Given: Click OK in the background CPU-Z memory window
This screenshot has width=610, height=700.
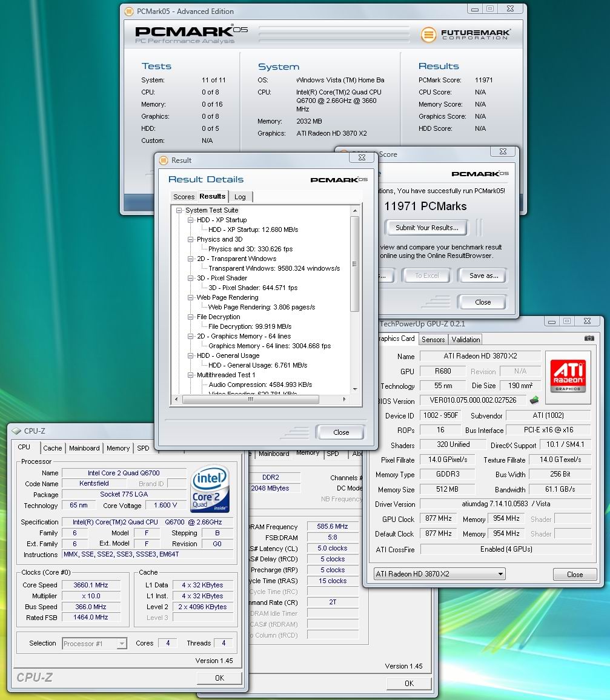Looking at the screenshot, I should click(x=409, y=684).
